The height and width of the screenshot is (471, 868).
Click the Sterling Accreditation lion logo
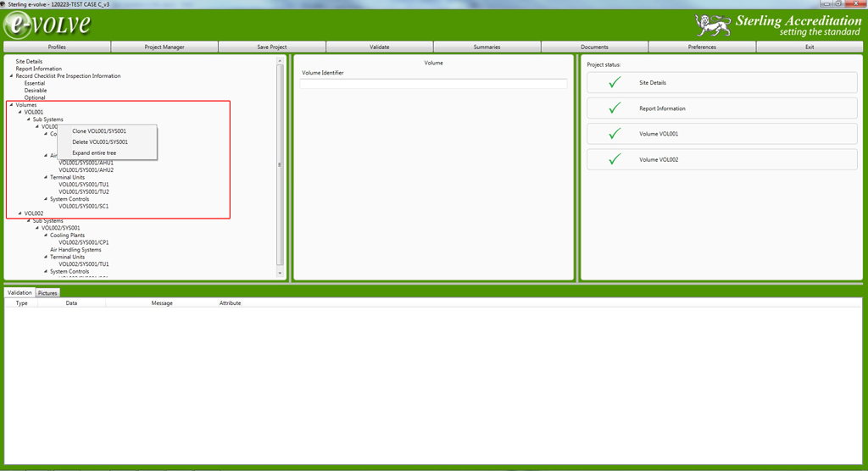click(713, 25)
